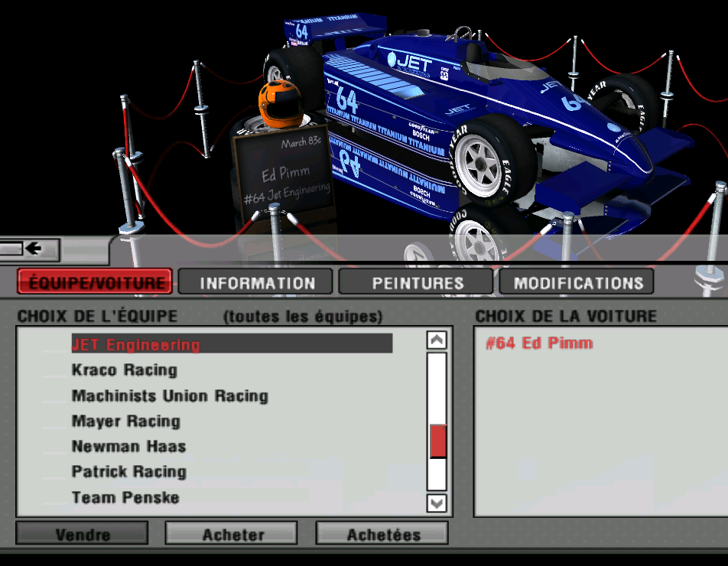Switch to the INFORMATION tab
The height and width of the screenshot is (566, 728).
click(x=255, y=281)
